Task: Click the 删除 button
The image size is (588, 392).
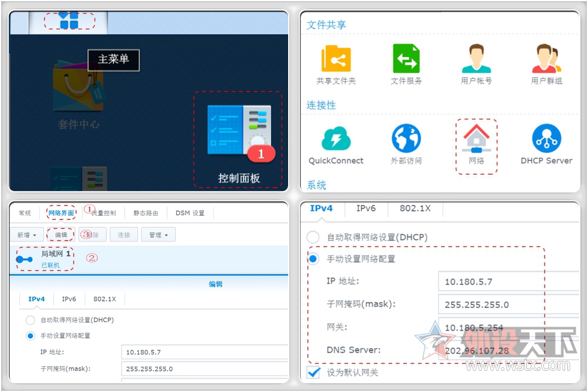Action: [93, 235]
